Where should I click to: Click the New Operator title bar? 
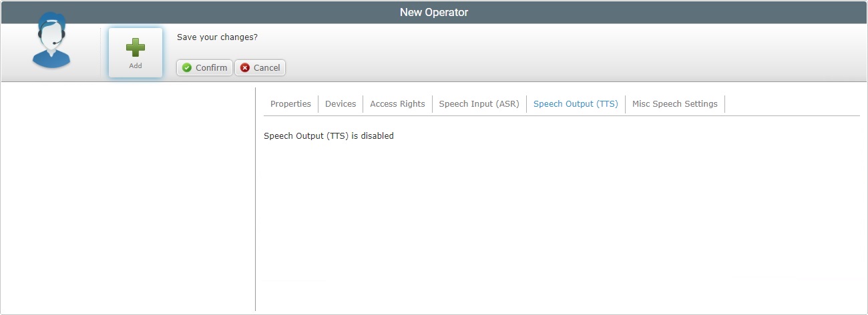434,12
